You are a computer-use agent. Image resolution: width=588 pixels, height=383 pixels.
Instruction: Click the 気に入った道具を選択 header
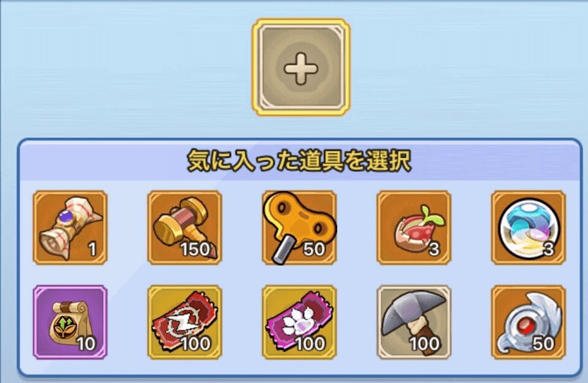[299, 161]
